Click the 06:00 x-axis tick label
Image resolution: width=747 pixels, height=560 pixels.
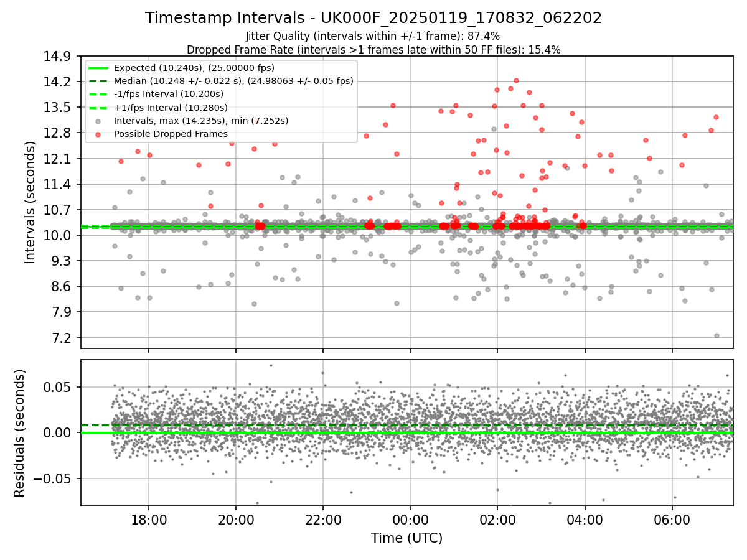click(672, 519)
